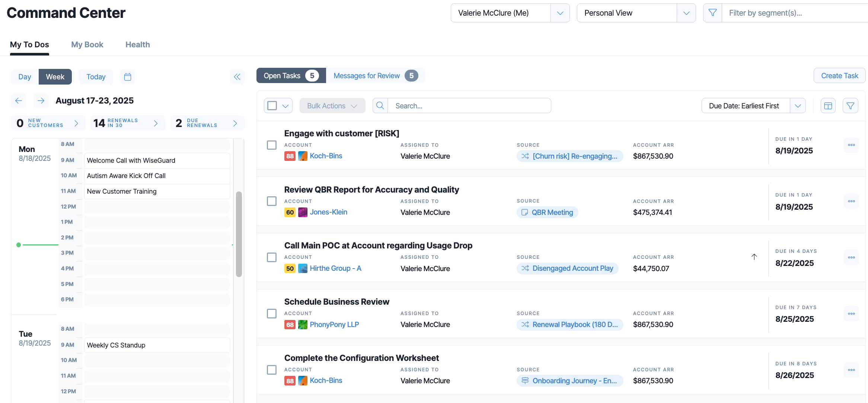
Task: Open the Jones-Klein account link
Action: (328, 212)
